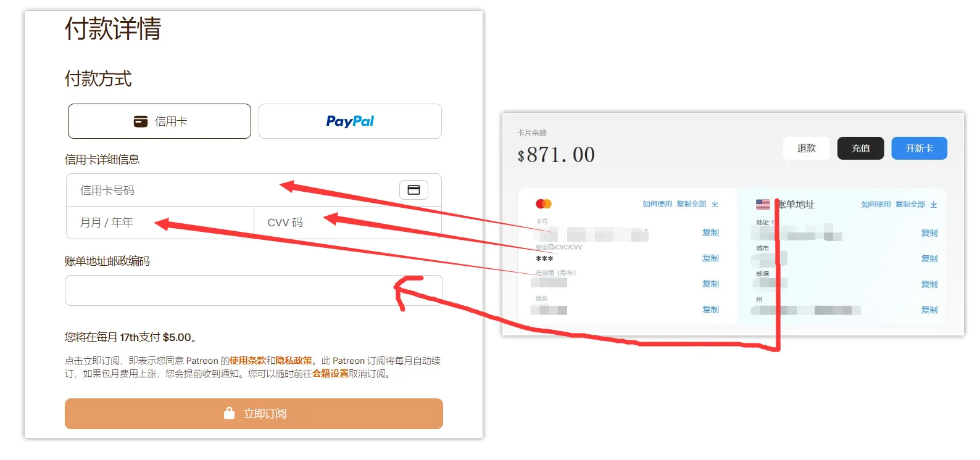This screenshot has width=980, height=460.
Task: Click the 退款 refund button
Action: coord(806,149)
